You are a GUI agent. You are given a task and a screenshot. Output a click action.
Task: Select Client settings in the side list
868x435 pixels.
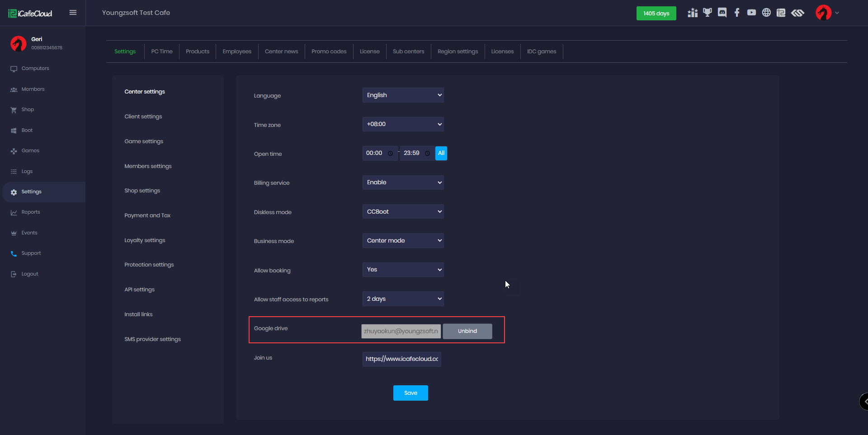[x=143, y=117]
